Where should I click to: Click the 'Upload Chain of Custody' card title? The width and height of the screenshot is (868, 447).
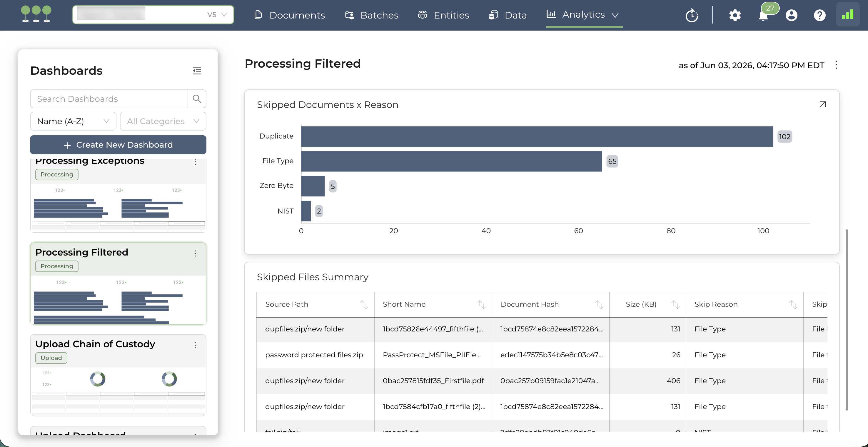[x=95, y=344]
